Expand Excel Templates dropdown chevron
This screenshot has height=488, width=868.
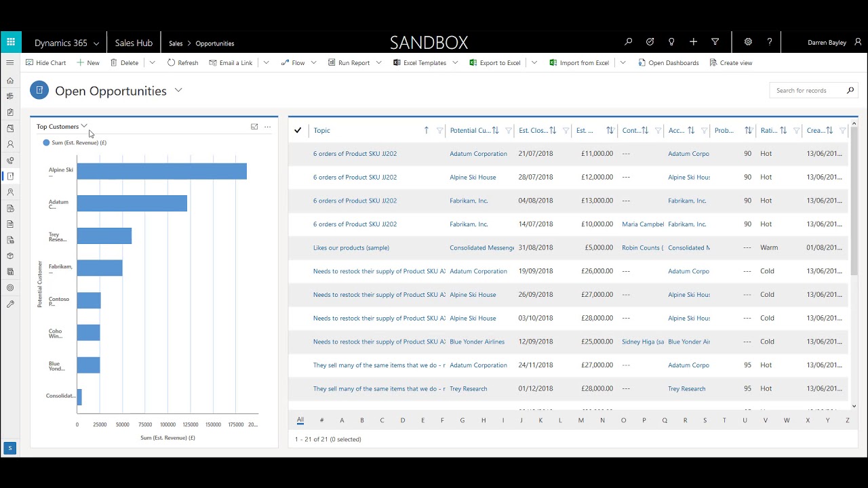click(x=454, y=62)
